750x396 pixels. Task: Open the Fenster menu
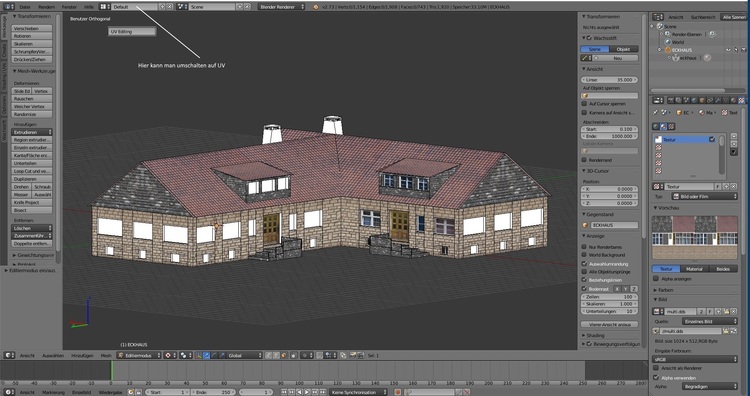(69, 7)
